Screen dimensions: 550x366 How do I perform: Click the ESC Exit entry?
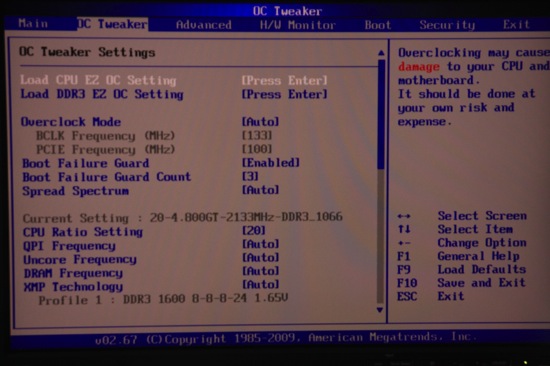[x=431, y=297]
